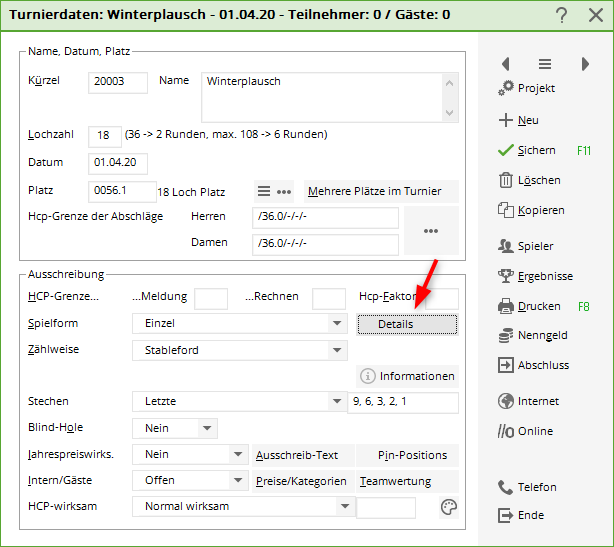The image size is (614, 547).
Task: Expand the Spielform dropdown
Action: click(337, 324)
